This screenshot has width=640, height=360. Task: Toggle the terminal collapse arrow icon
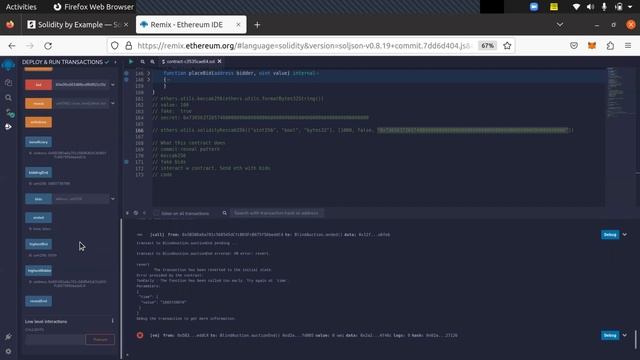(127, 213)
